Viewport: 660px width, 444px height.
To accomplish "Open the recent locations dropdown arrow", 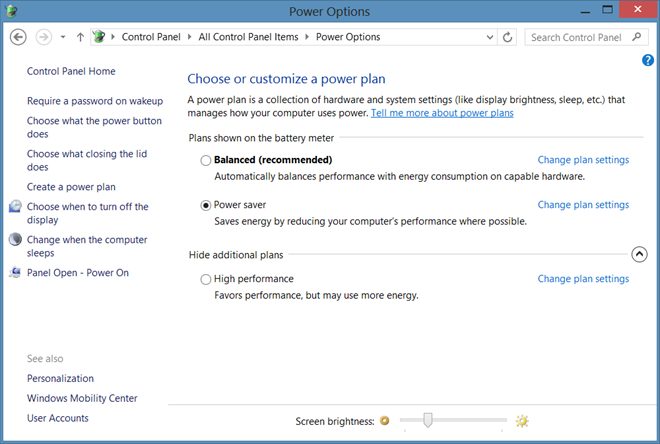I will [x=63, y=37].
